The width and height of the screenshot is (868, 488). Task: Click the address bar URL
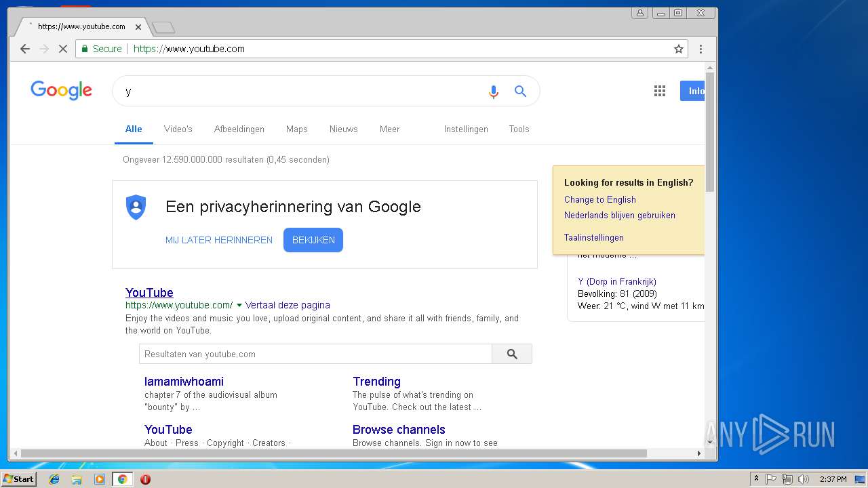(189, 49)
